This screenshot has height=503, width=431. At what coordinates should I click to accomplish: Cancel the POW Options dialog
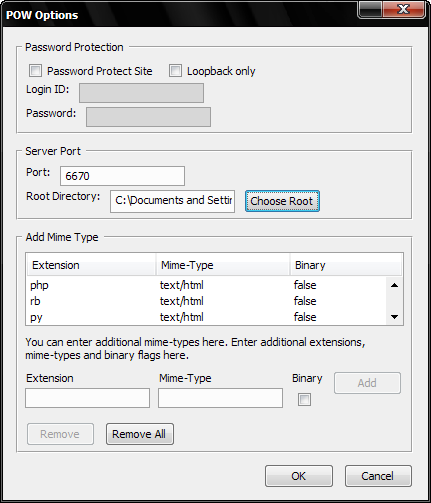[378, 476]
